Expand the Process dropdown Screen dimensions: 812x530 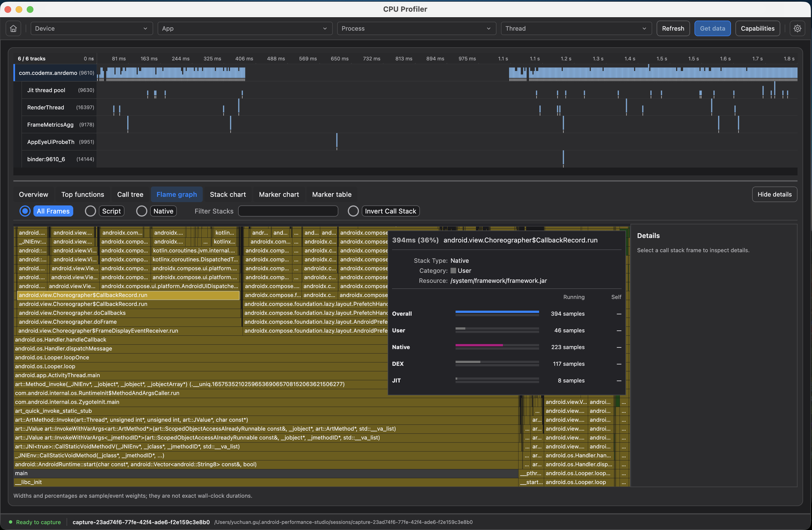[416, 28]
